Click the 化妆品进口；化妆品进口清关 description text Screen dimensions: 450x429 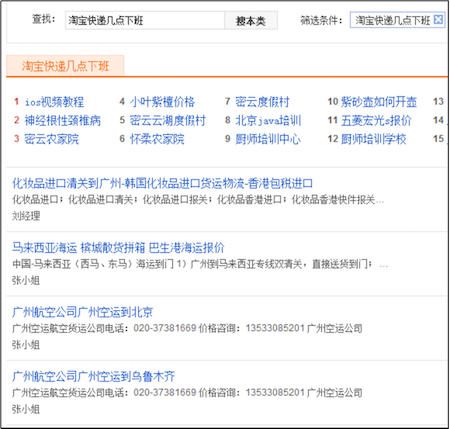pyautogui.click(x=198, y=200)
